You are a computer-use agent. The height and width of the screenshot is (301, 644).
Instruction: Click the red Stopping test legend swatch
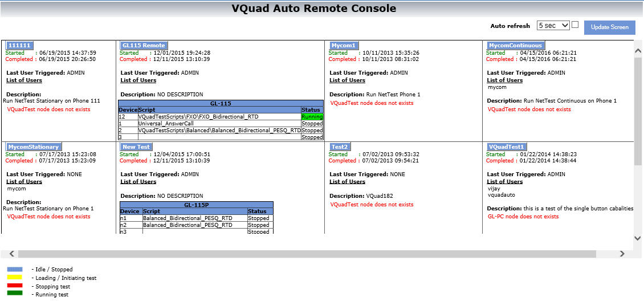[15, 286]
